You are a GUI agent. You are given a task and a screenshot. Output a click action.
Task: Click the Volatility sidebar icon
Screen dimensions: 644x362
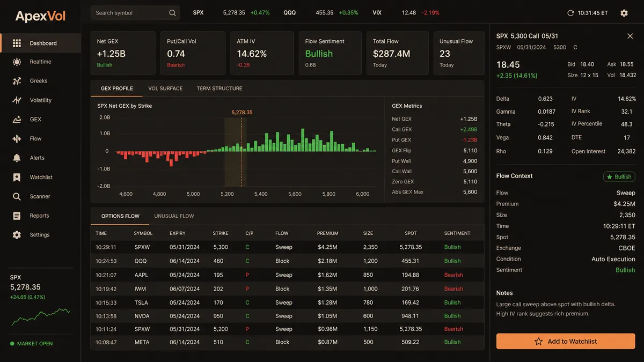pos(17,100)
